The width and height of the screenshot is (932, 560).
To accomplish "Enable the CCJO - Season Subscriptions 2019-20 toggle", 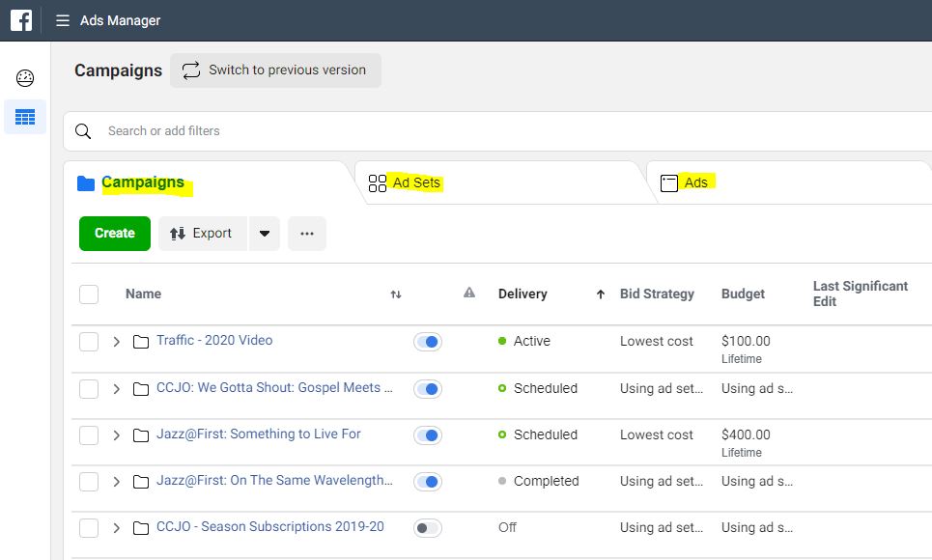I will point(427,528).
